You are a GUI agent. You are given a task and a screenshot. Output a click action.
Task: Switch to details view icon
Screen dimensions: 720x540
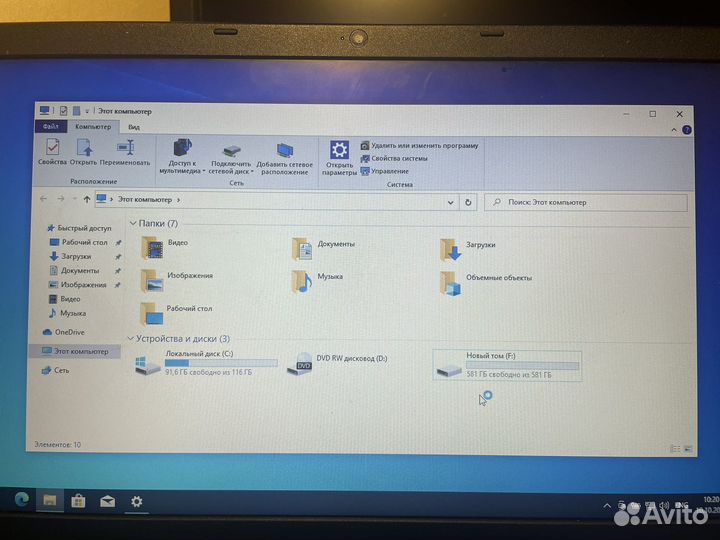click(x=675, y=449)
